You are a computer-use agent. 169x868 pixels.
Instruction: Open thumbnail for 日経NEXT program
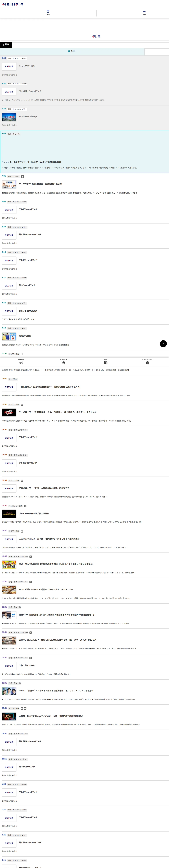click(x=9, y=615)
